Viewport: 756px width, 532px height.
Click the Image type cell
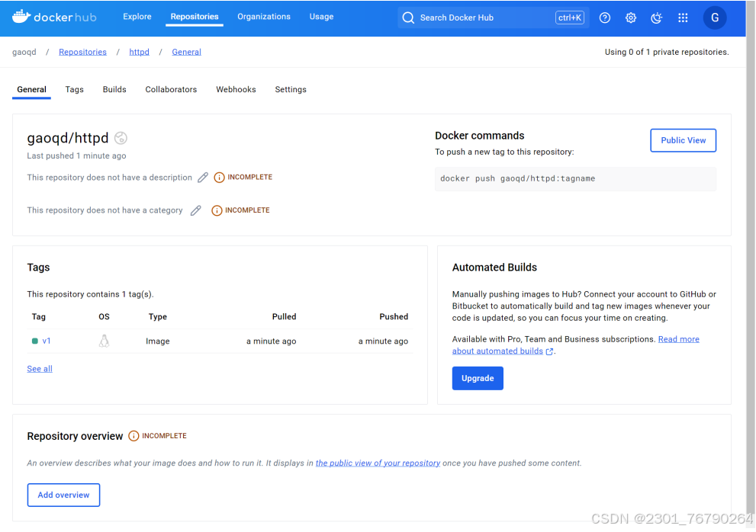(158, 341)
